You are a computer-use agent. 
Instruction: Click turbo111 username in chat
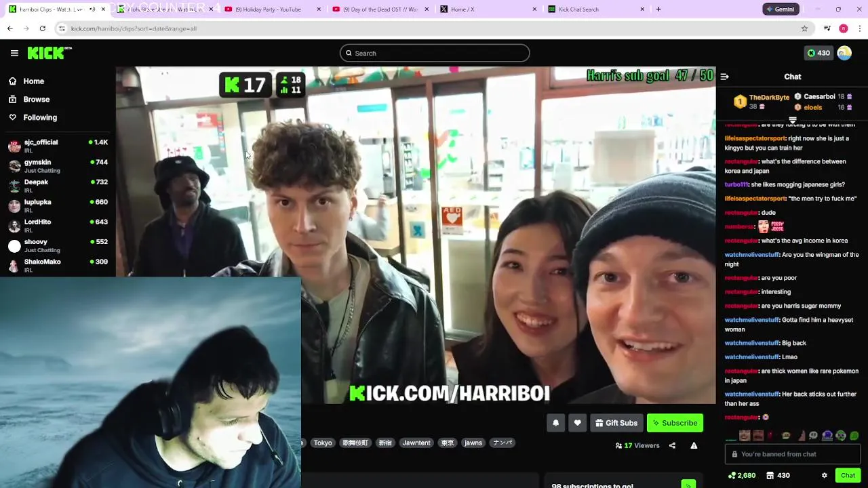click(x=736, y=184)
